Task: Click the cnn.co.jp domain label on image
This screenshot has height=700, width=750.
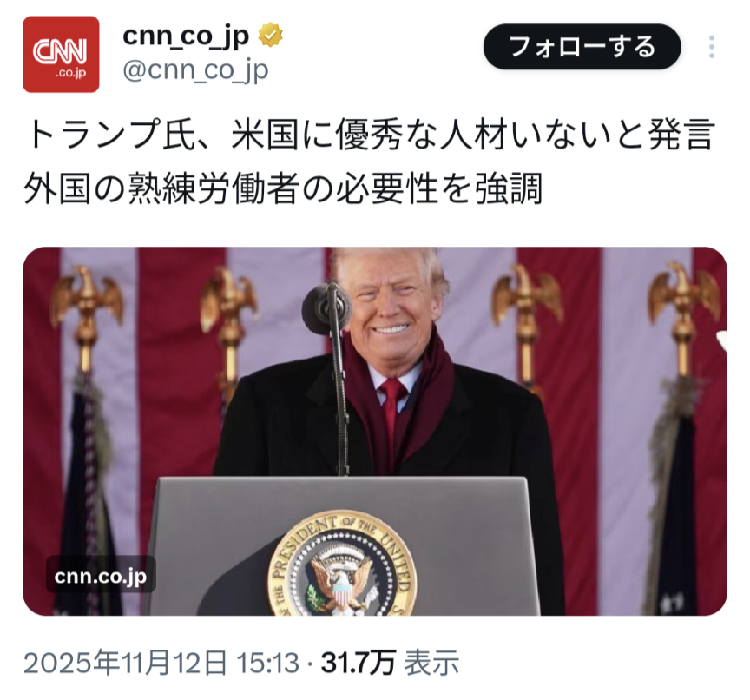Action: click(x=101, y=576)
